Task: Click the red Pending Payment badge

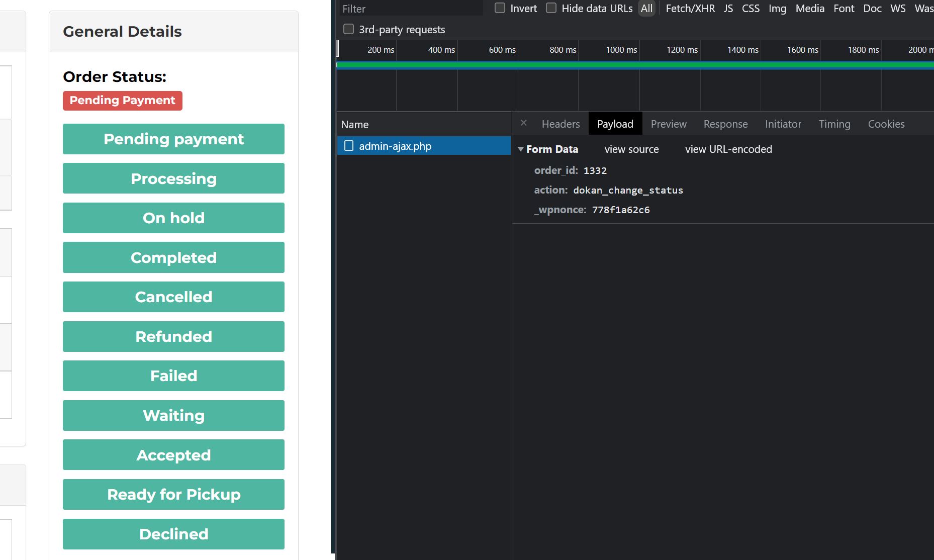Action: (x=123, y=101)
